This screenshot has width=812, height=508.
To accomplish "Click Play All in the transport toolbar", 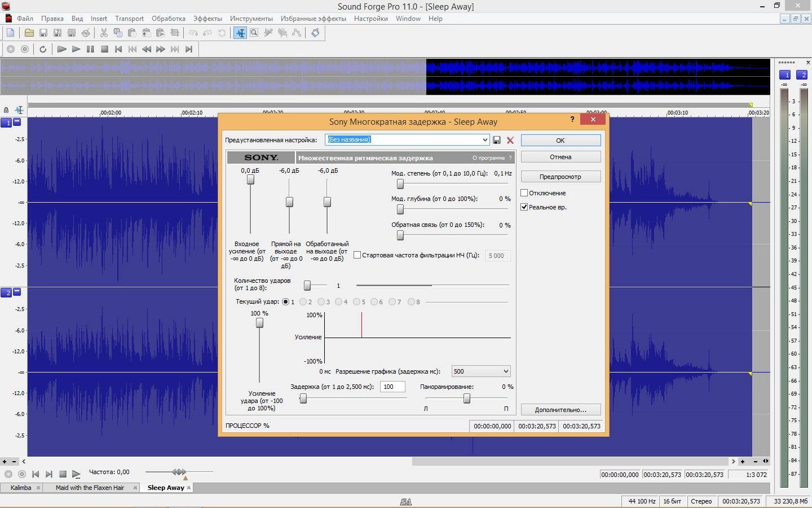I will [x=62, y=49].
